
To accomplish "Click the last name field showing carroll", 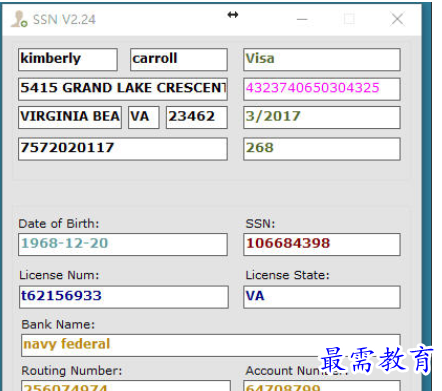I will point(179,59).
